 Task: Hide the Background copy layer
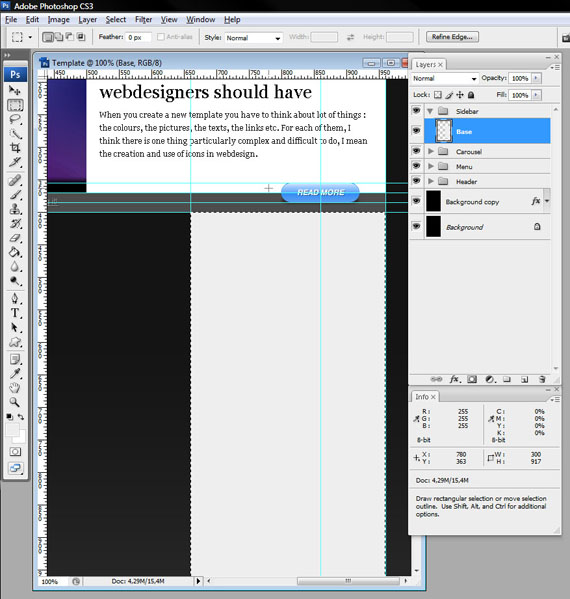(416, 201)
